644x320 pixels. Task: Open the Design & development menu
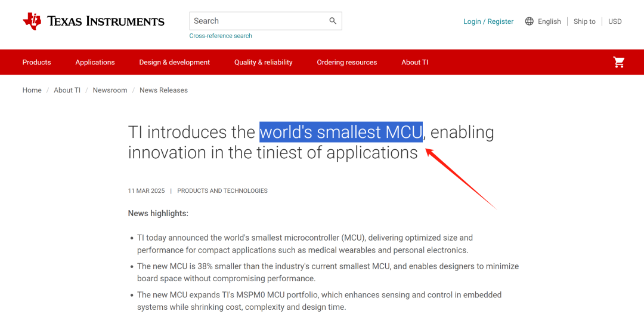point(175,62)
